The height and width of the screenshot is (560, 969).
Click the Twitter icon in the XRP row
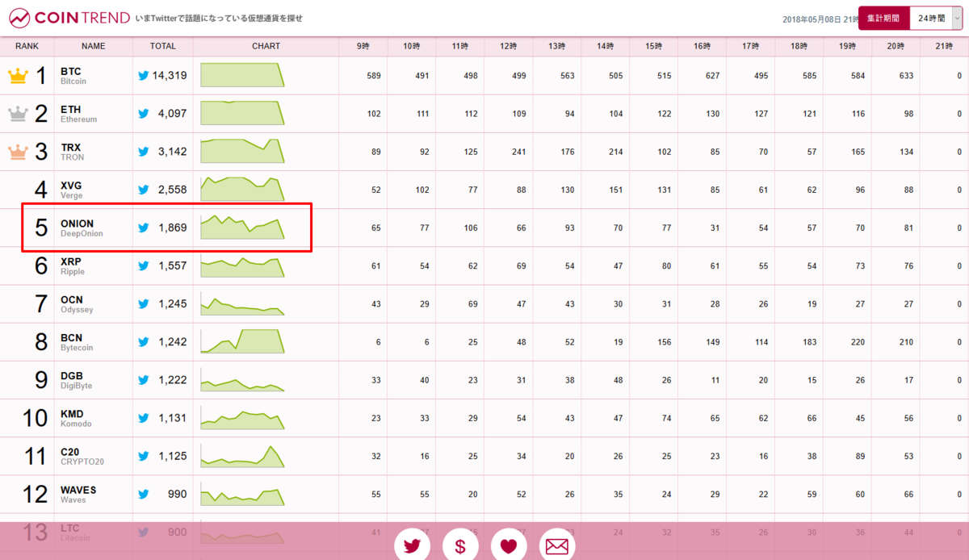(x=144, y=265)
